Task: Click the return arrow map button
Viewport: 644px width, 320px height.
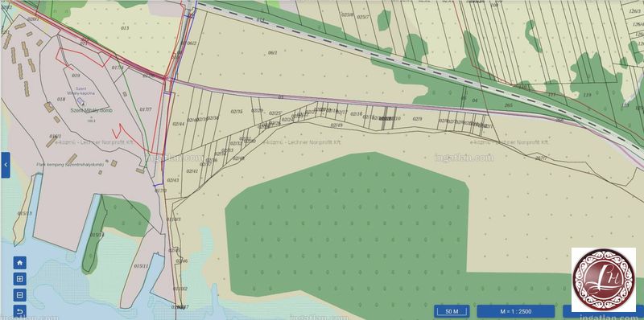Action: tap(19, 311)
